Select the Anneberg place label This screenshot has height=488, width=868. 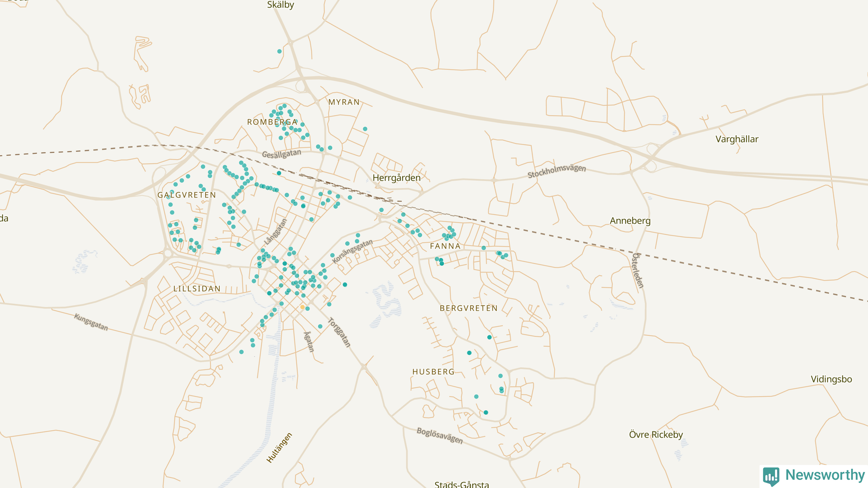tap(630, 221)
